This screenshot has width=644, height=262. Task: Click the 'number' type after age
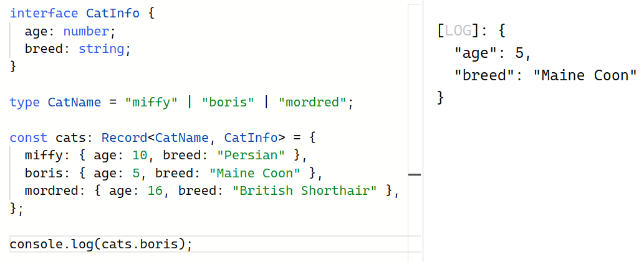(x=86, y=31)
